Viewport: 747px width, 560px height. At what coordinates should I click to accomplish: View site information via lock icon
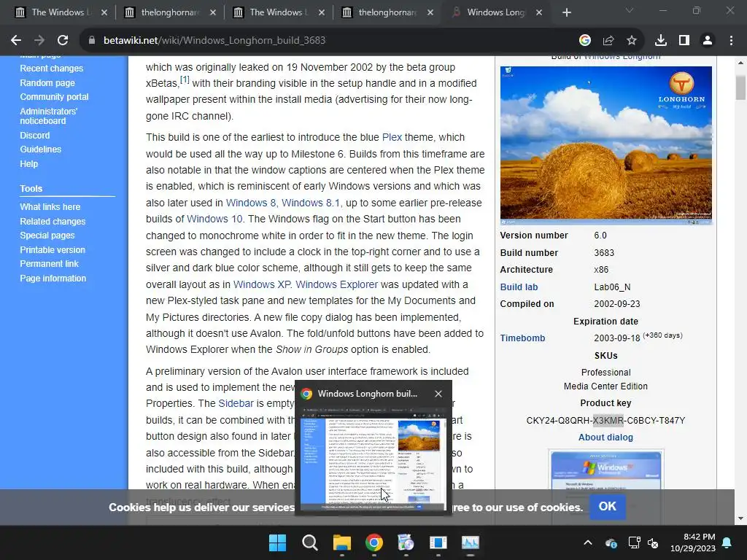point(92,41)
